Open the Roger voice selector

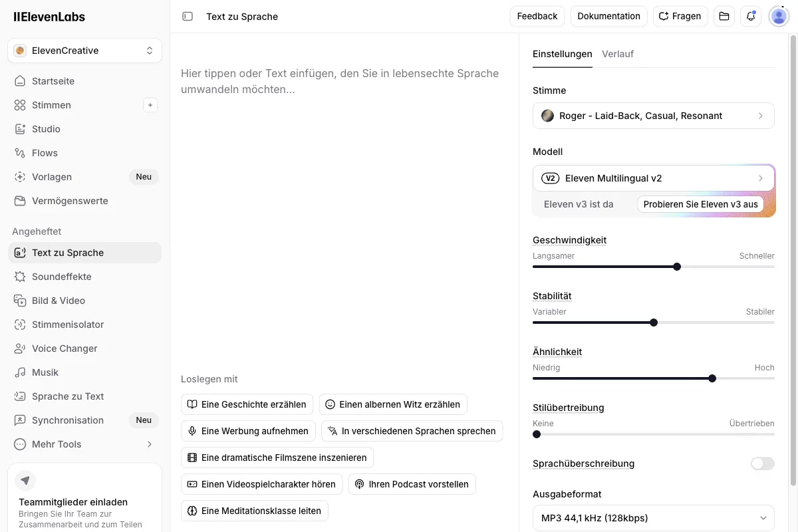pos(654,116)
